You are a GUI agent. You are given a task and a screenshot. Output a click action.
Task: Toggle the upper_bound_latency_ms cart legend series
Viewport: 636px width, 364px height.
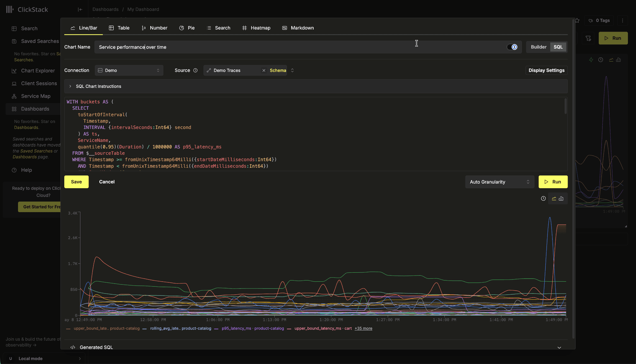[320, 328]
